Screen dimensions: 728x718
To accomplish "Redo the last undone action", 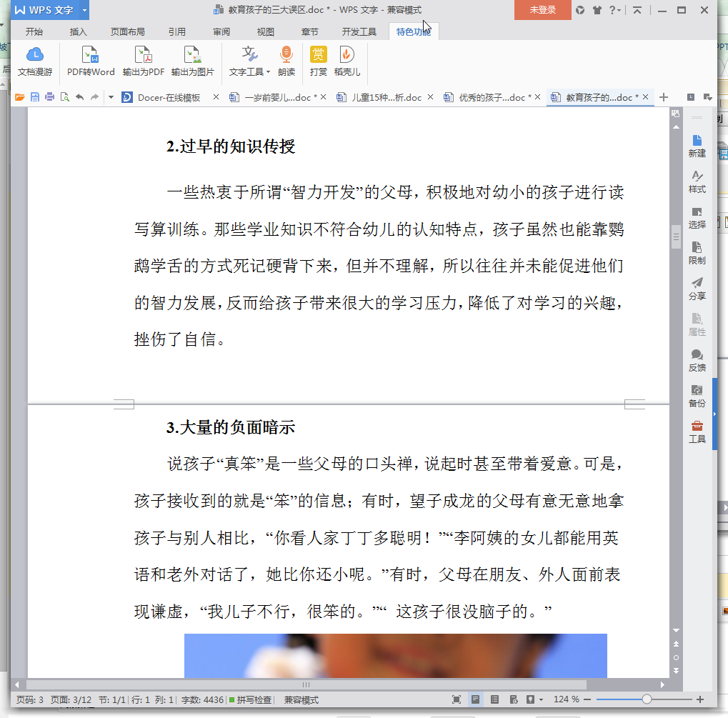I will pos(95,97).
